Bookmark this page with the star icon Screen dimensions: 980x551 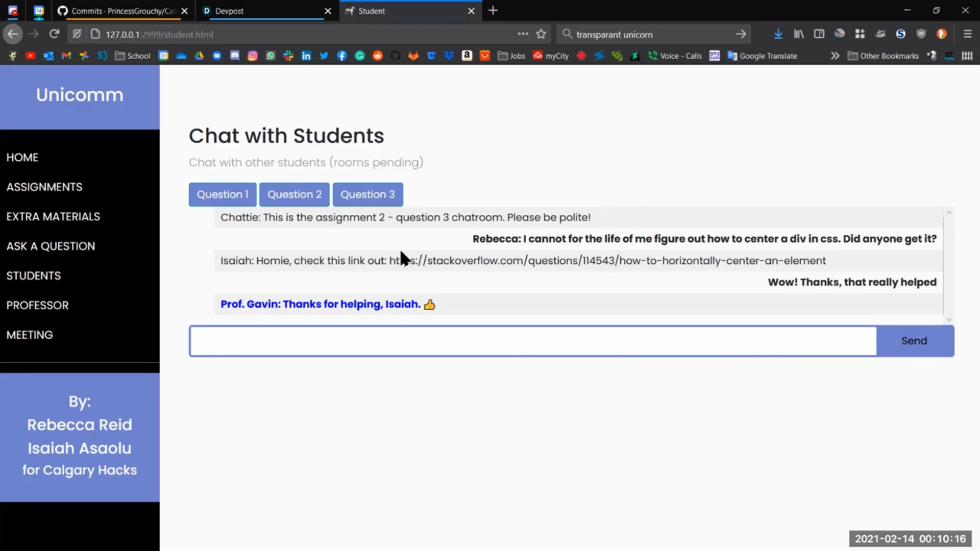coord(541,34)
